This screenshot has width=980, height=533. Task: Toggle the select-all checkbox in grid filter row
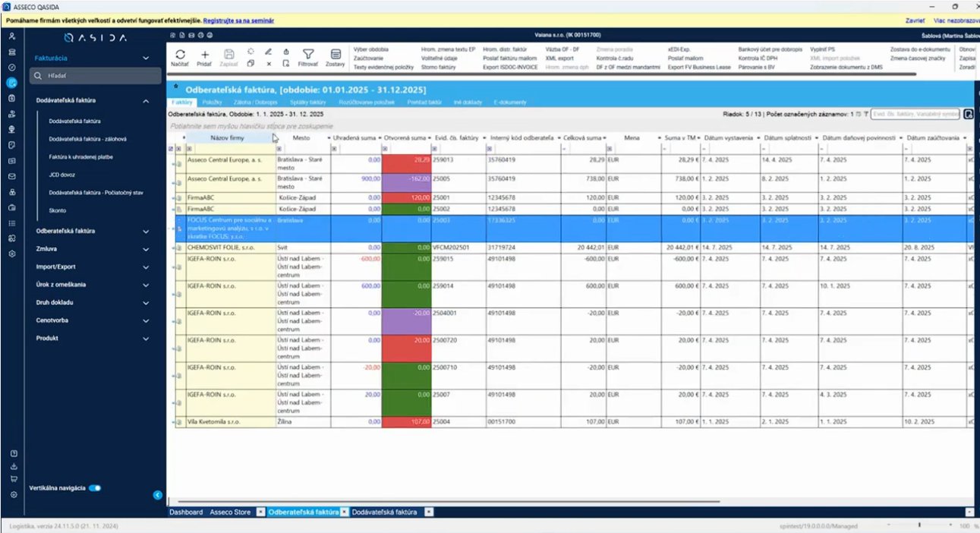coord(171,149)
